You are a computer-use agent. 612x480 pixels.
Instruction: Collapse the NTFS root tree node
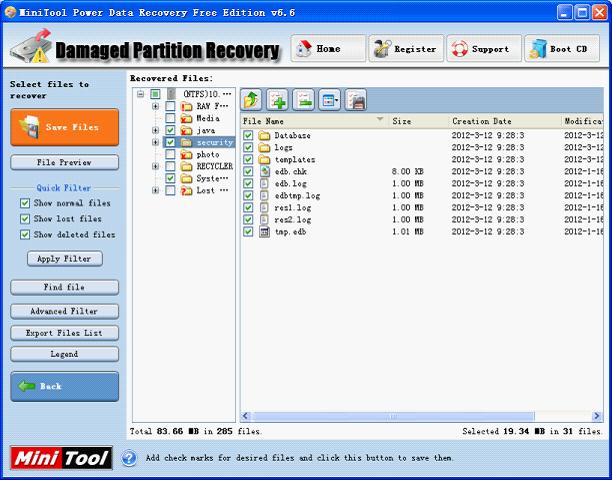[x=141, y=94]
